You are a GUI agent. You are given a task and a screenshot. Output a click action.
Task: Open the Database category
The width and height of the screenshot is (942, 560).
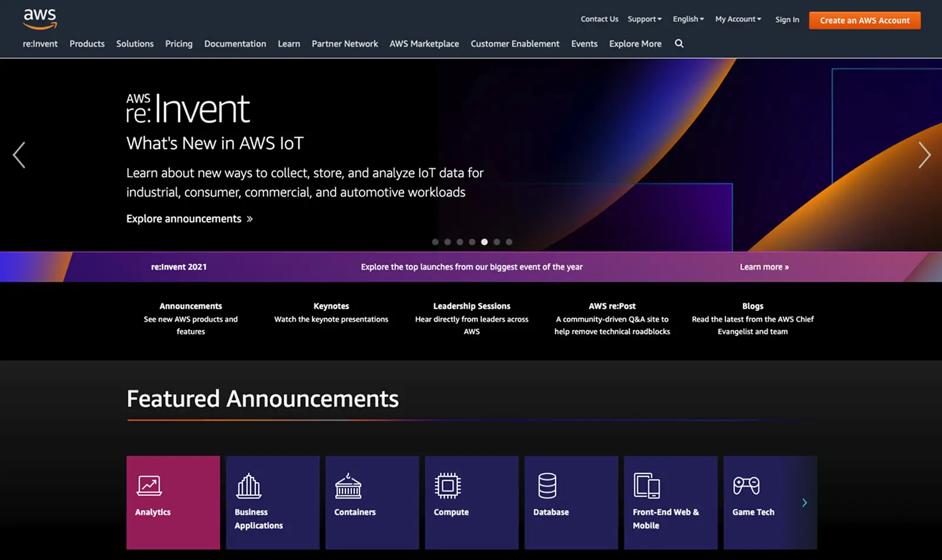[571, 502]
